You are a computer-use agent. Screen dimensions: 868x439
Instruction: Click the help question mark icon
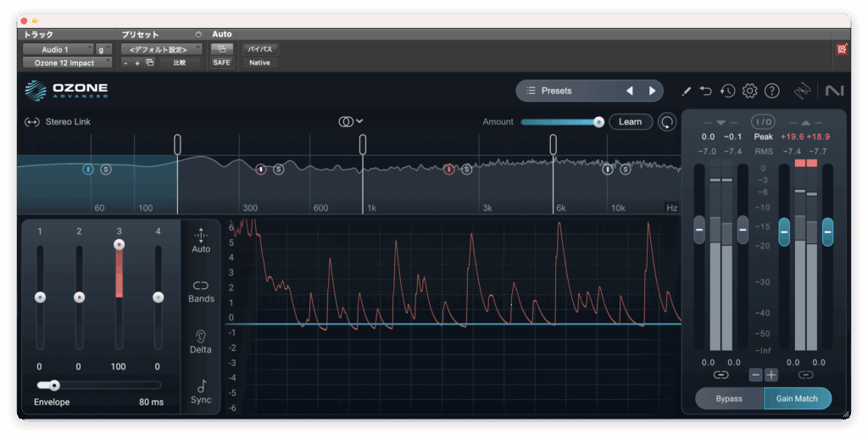771,91
